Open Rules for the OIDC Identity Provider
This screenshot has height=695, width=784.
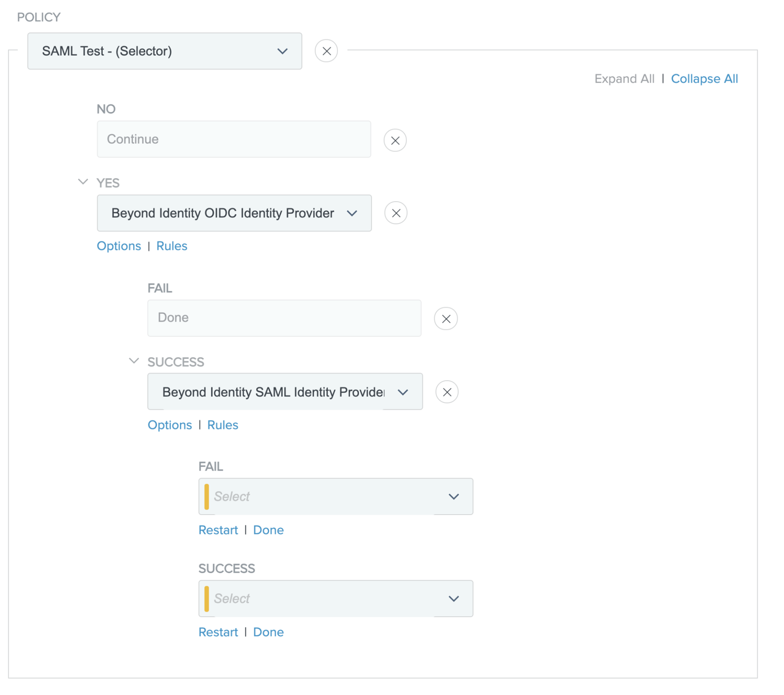click(172, 246)
